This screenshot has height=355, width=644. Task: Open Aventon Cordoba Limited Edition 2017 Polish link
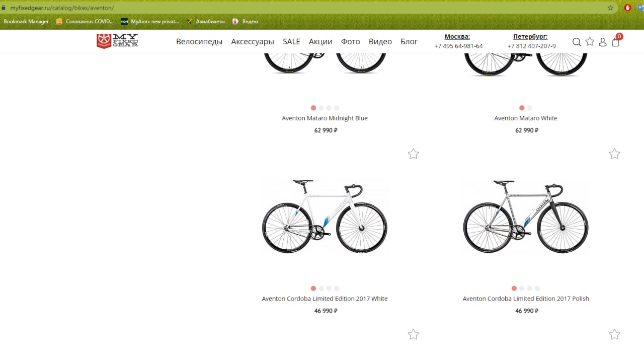pos(526,299)
